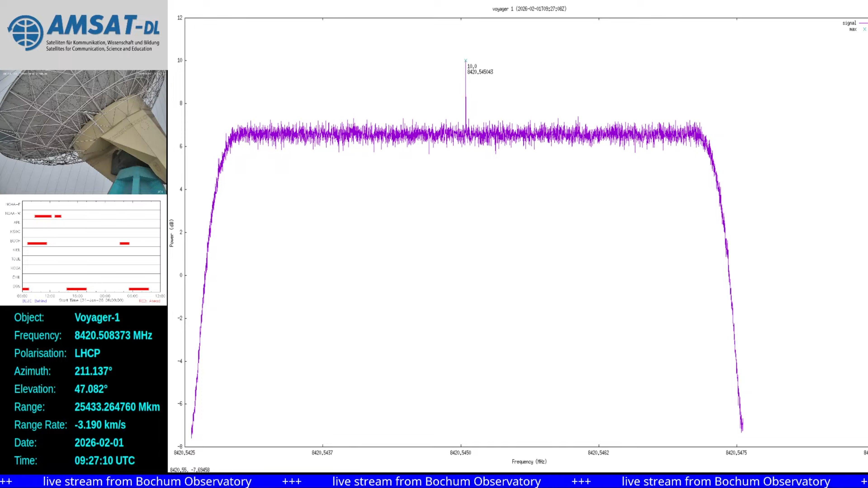Click the middle red bar in DSN row
The image size is (868, 488).
coord(76,289)
